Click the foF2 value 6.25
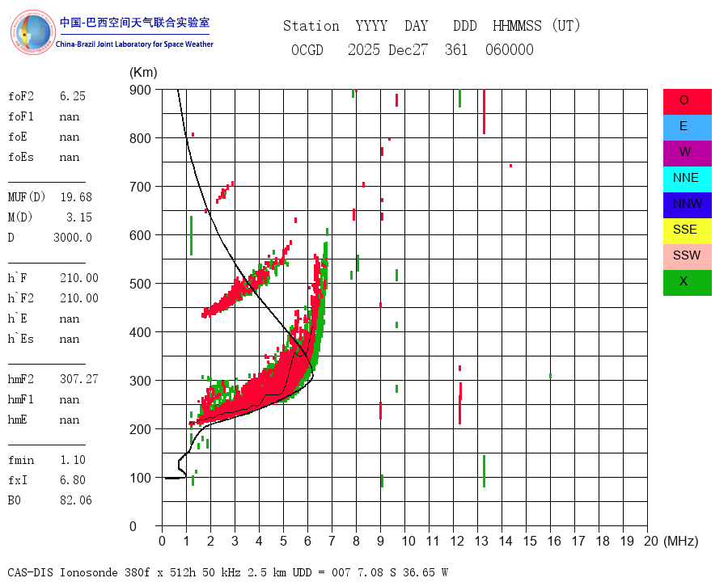728x582 pixels. click(x=73, y=96)
